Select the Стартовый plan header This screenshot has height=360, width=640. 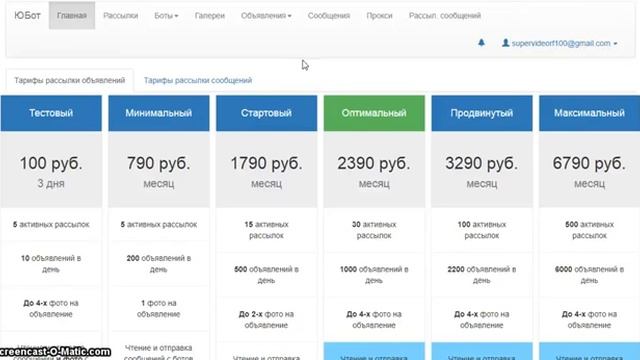click(x=267, y=113)
